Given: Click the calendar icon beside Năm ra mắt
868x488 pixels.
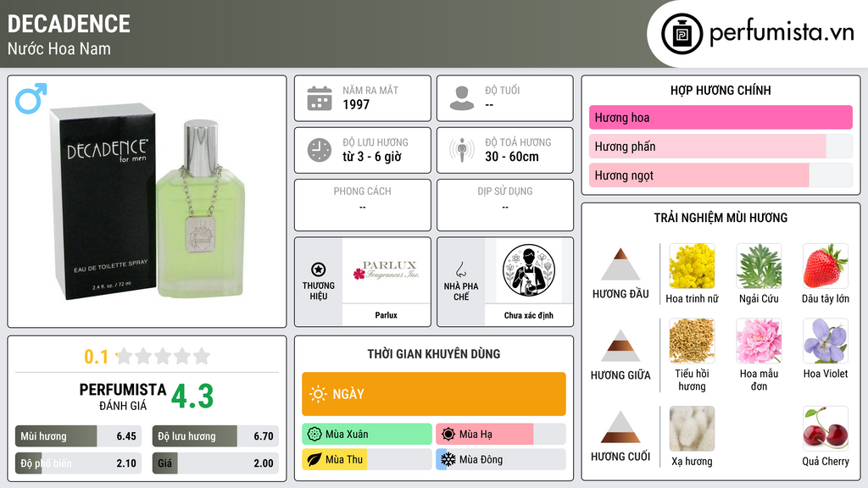Looking at the screenshot, I should coord(320,98).
